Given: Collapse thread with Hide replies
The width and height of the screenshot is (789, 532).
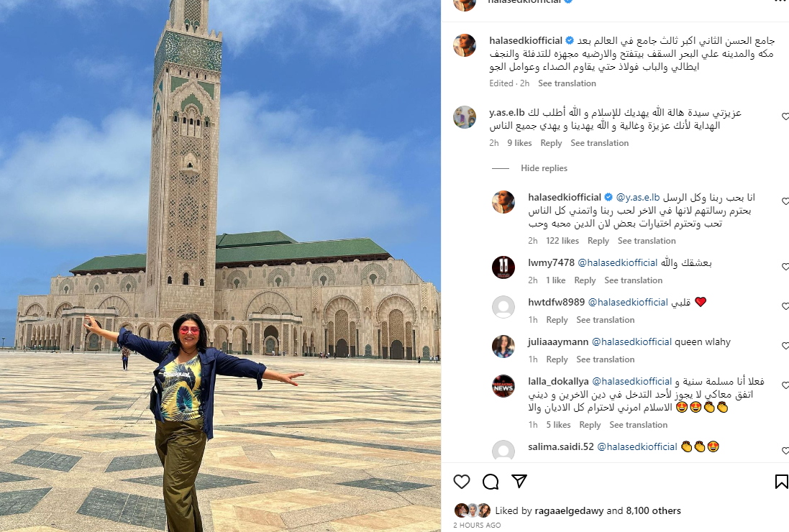Looking at the screenshot, I should pos(544,168).
